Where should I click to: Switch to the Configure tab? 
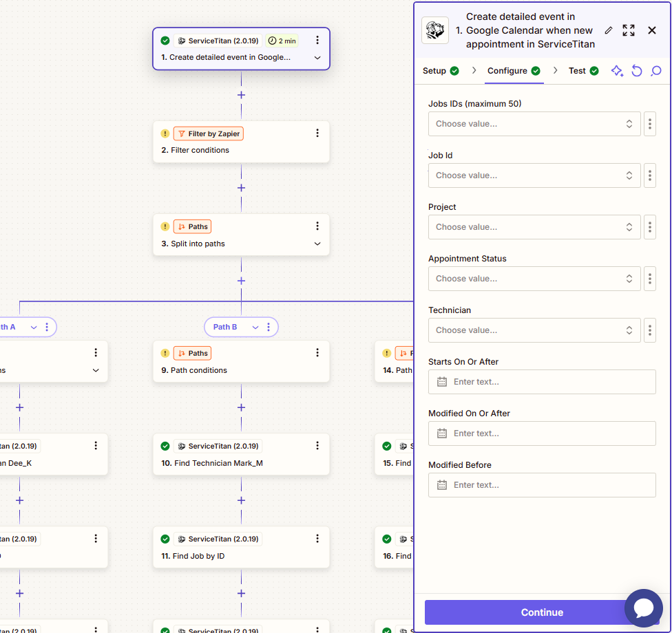pos(514,71)
